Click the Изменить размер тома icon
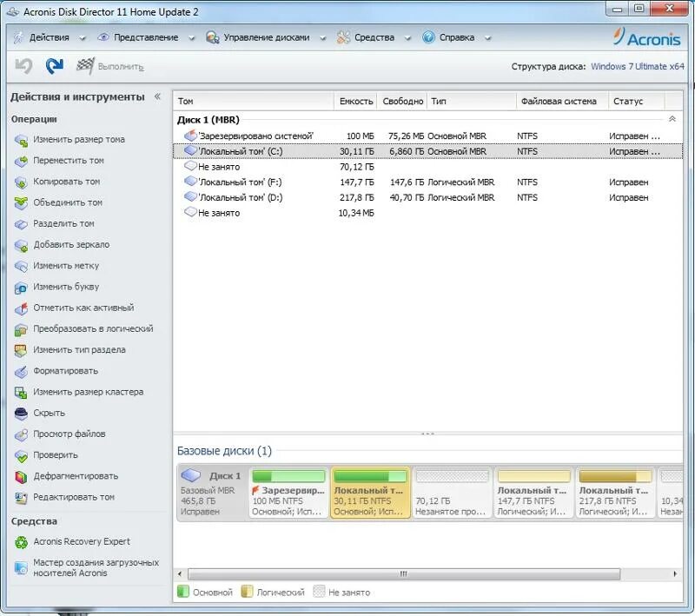 pyautogui.click(x=21, y=140)
